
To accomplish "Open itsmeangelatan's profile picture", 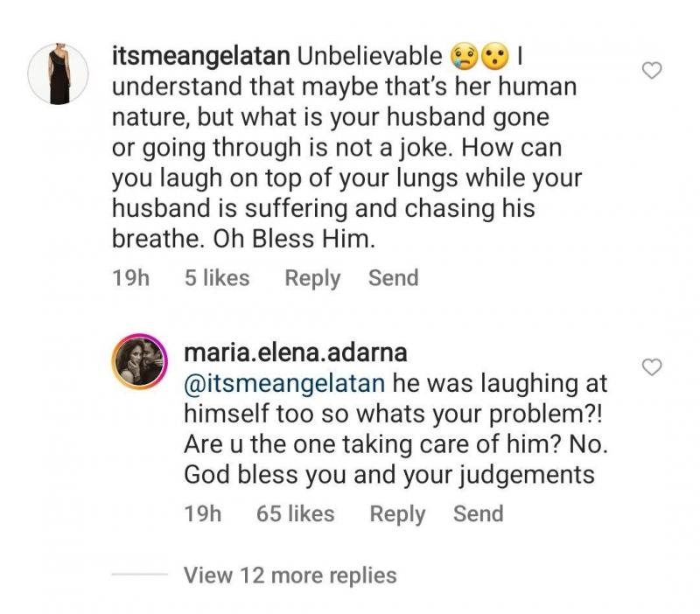I will pos(59,74).
